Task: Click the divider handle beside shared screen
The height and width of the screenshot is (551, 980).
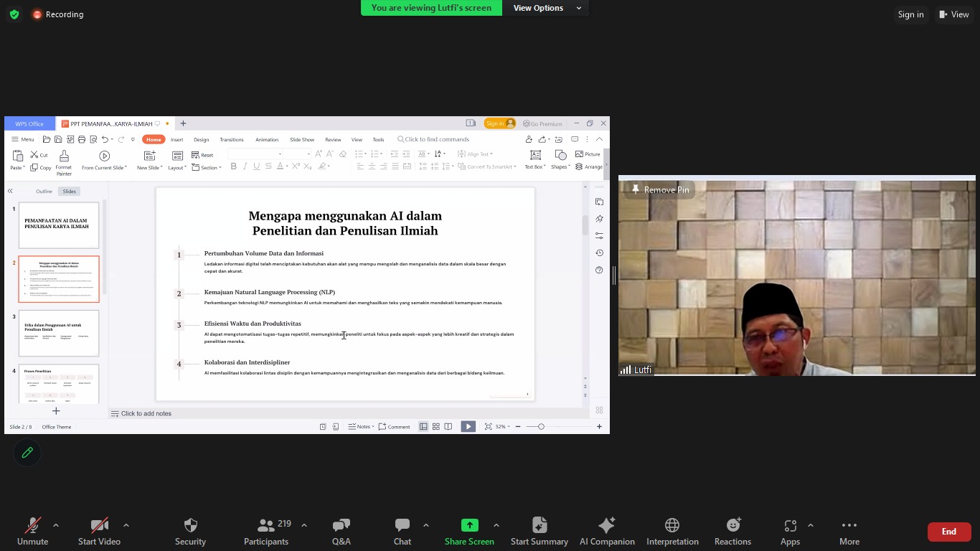Action: click(614, 275)
